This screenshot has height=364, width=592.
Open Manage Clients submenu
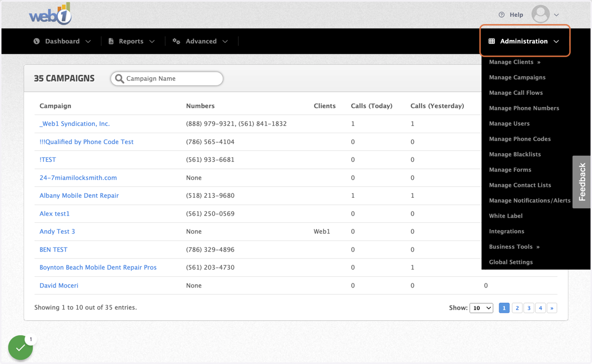(515, 62)
